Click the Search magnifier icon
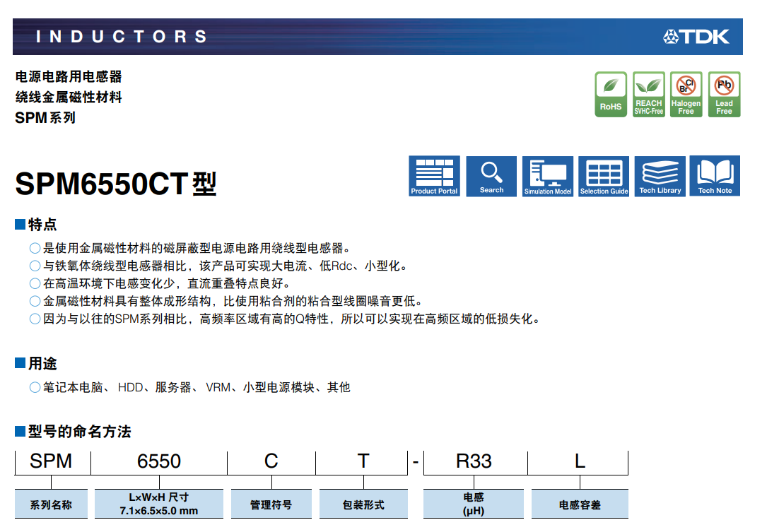Image resolution: width=767 pixels, height=532 pixels. pyautogui.click(x=491, y=176)
